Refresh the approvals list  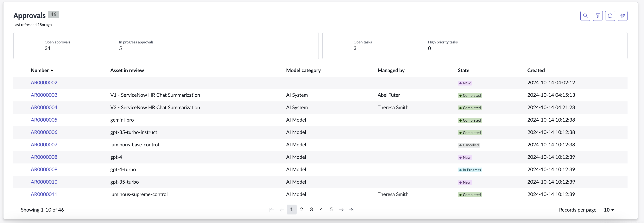tap(610, 16)
